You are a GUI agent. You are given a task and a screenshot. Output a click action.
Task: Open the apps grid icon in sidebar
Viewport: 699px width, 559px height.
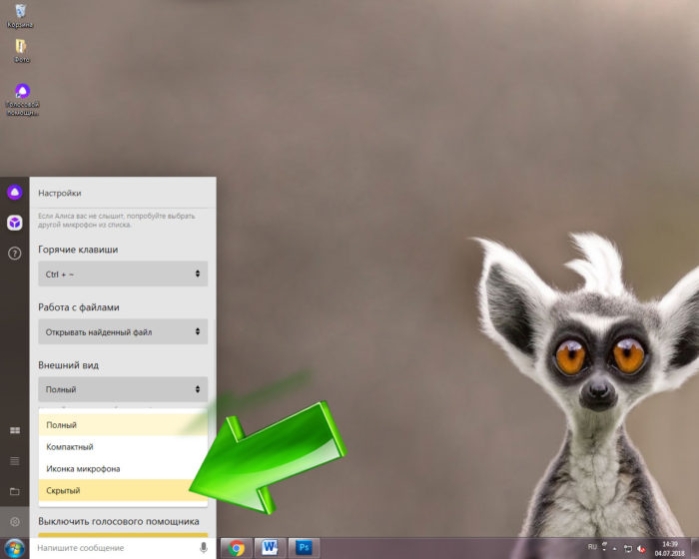click(15, 430)
